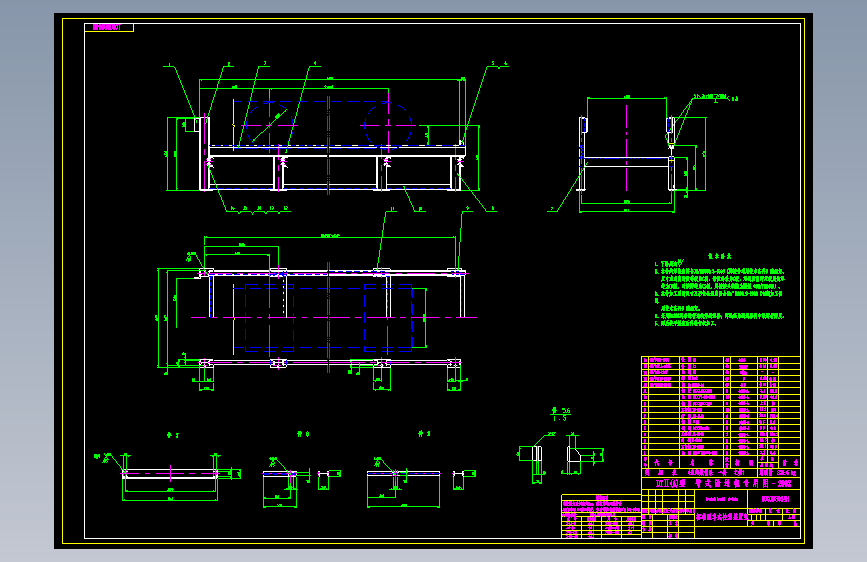Click the weld note callout above the side view
The height and width of the screenshot is (562, 867).
pos(715,97)
